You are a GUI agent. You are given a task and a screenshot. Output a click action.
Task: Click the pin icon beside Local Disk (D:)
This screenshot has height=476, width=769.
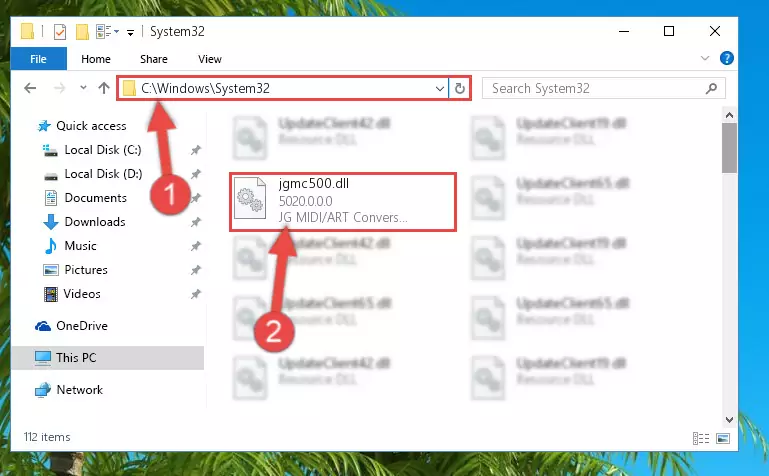tap(196, 174)
